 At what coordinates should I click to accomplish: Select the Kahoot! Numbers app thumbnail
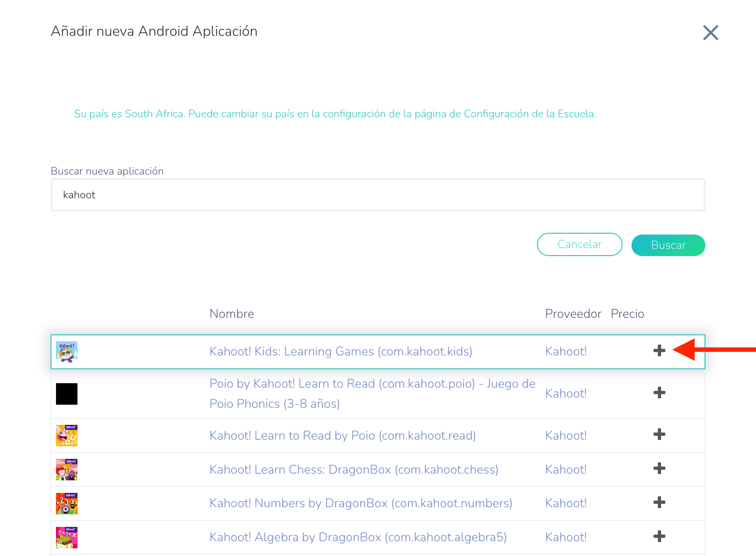tap(67, 504)
